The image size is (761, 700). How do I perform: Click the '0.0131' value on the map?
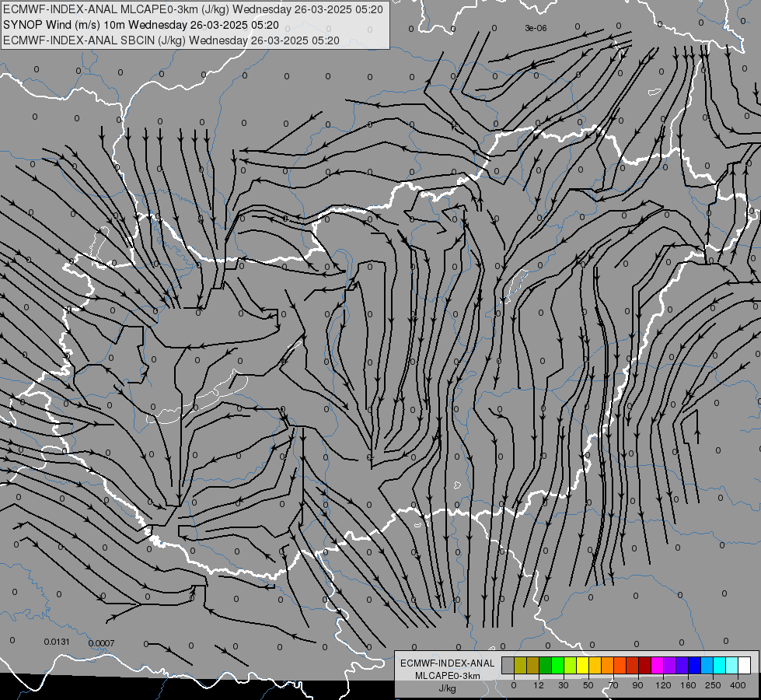click(x=57, y=642)
